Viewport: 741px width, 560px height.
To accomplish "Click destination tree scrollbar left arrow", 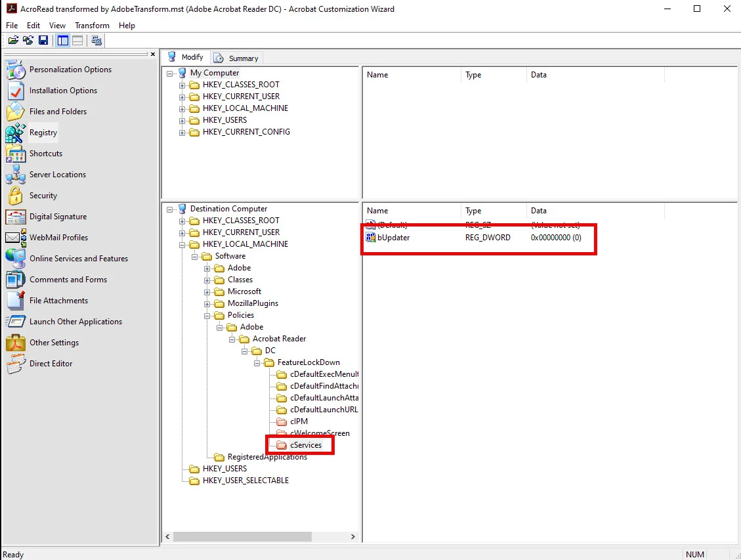I will [x=168, y=537].
